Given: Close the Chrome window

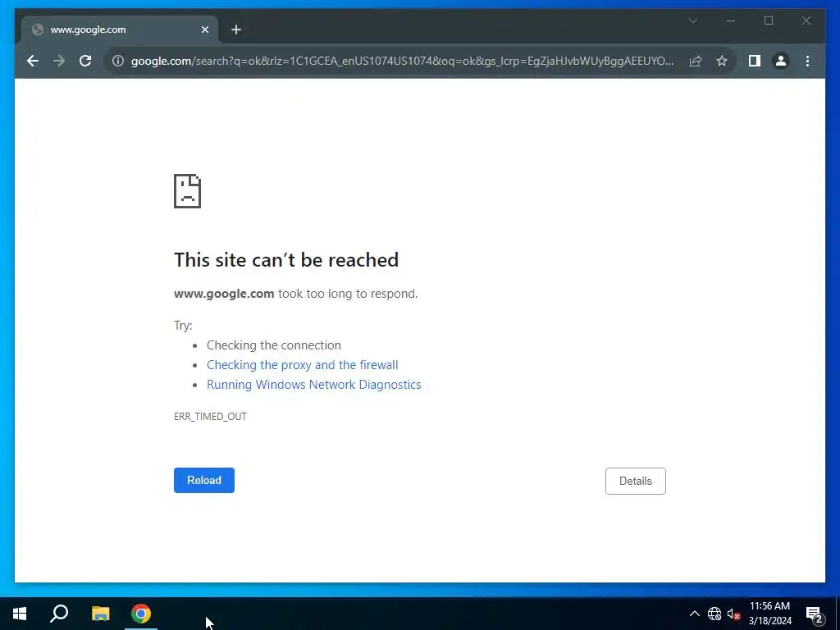Looking at the screenshot, I should click(806, 21).
